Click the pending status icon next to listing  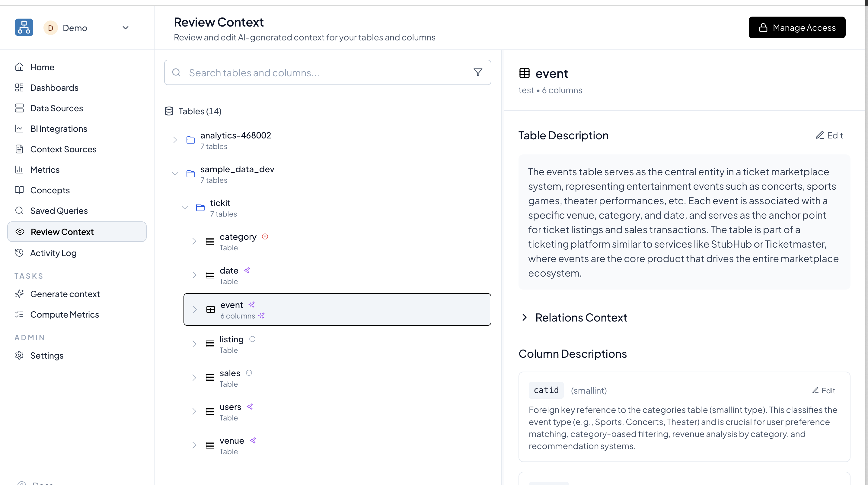252,339
